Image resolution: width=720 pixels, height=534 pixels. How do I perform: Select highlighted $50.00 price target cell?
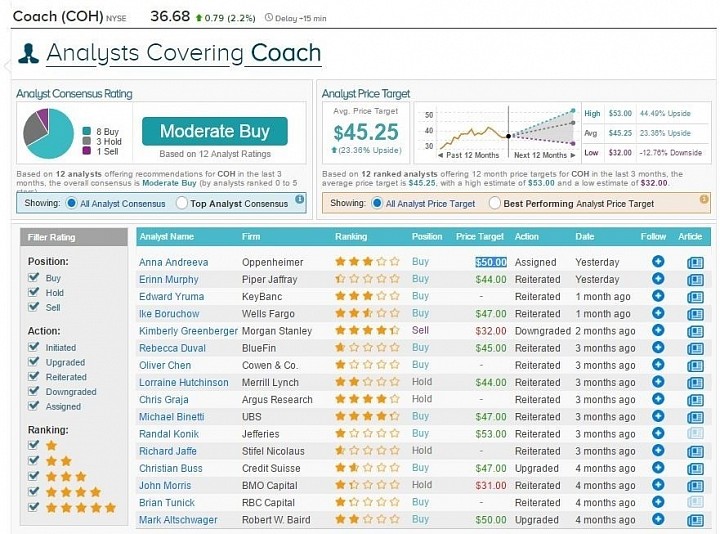(491, 262)
